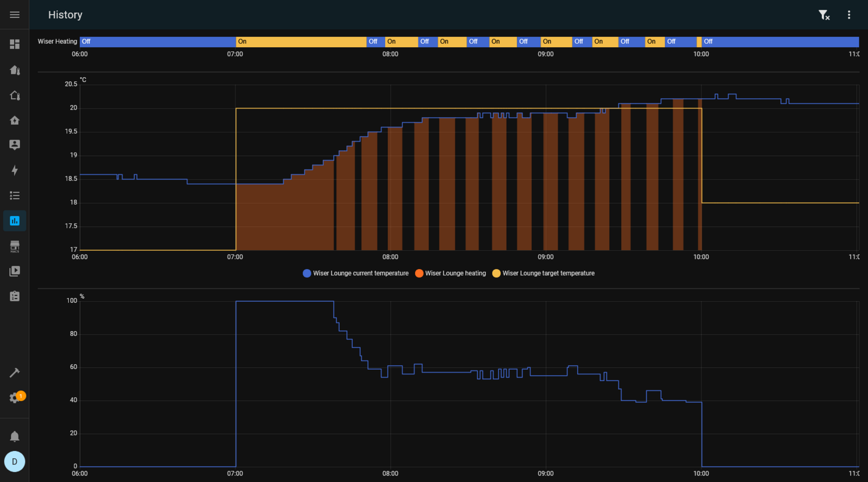Toggle Wiser Lounge heating series visibility

coord(451,274)
